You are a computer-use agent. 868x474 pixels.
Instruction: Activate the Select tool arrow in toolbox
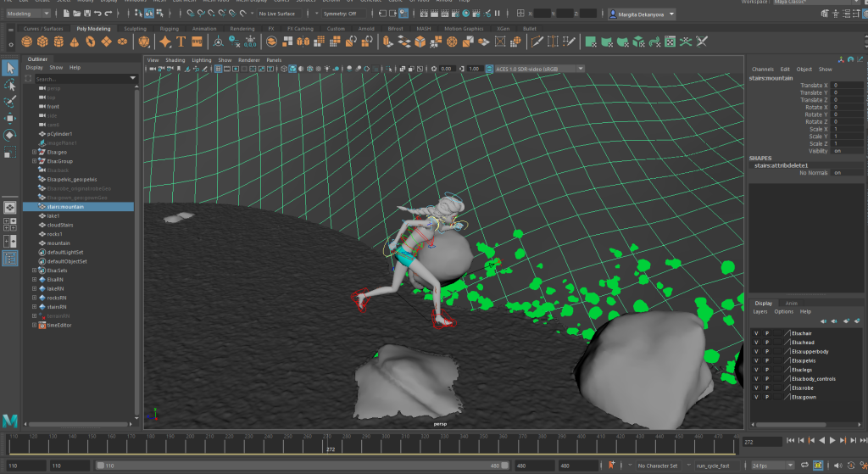(x=10, y=68)
